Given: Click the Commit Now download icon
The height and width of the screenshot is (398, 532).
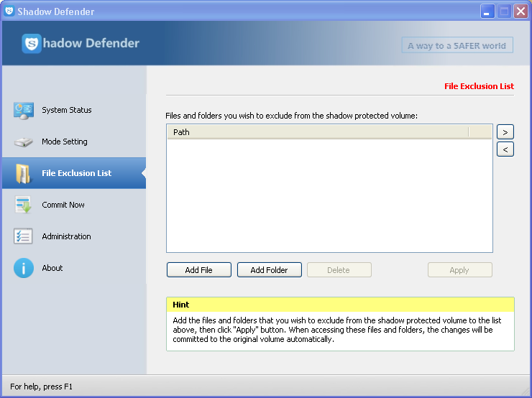Looking at the screenshot, I should coord(23,205).
